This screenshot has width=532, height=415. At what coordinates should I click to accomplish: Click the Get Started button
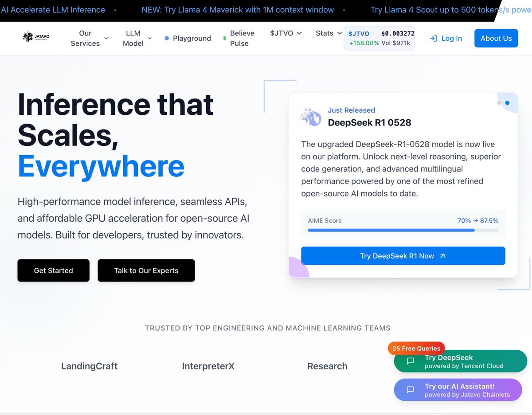[53, 270]
